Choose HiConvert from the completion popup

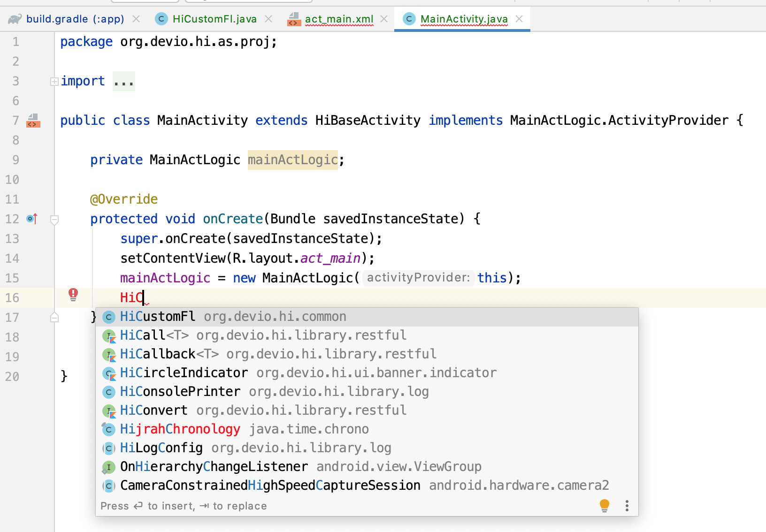367,410
